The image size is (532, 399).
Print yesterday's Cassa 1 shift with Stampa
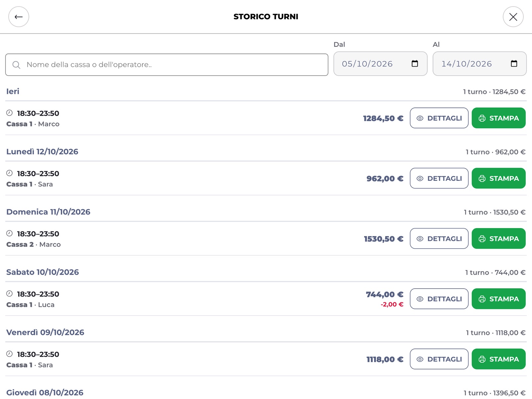coord(498,118)
